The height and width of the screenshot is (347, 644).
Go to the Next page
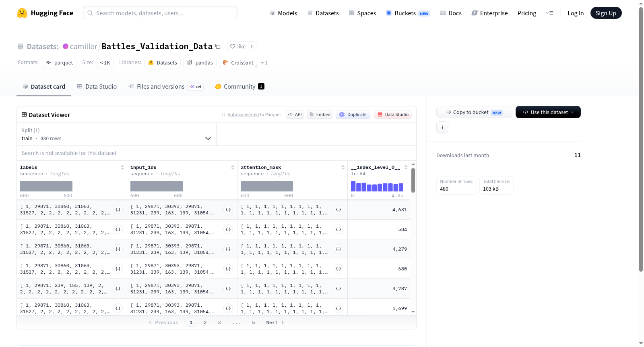275,322
